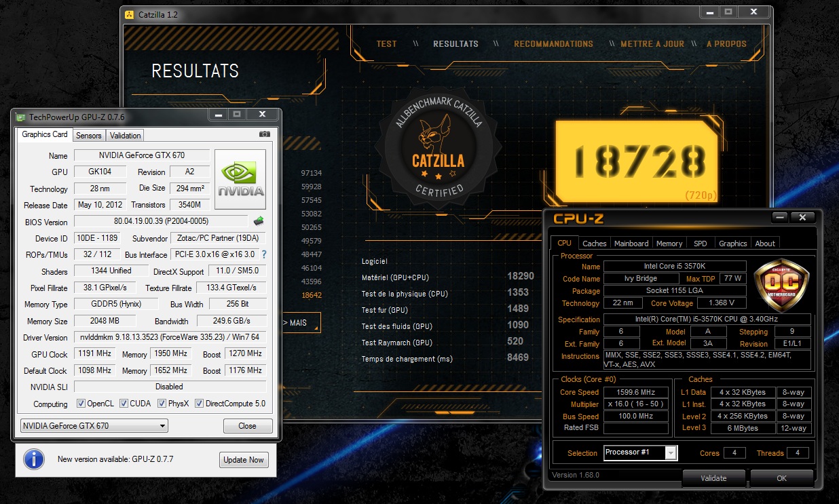
Task: Click the GPU-Z title bar app icon
Action: (21, 117)
